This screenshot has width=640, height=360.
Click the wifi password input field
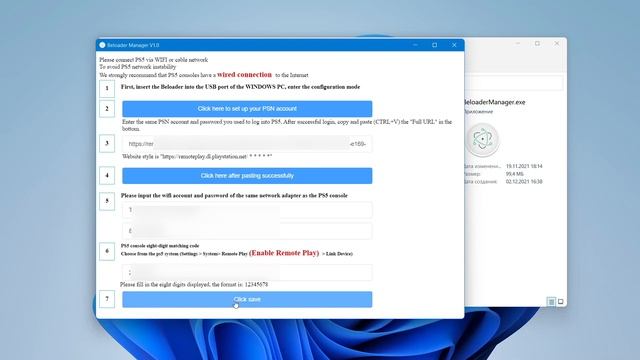click(247, 231)
